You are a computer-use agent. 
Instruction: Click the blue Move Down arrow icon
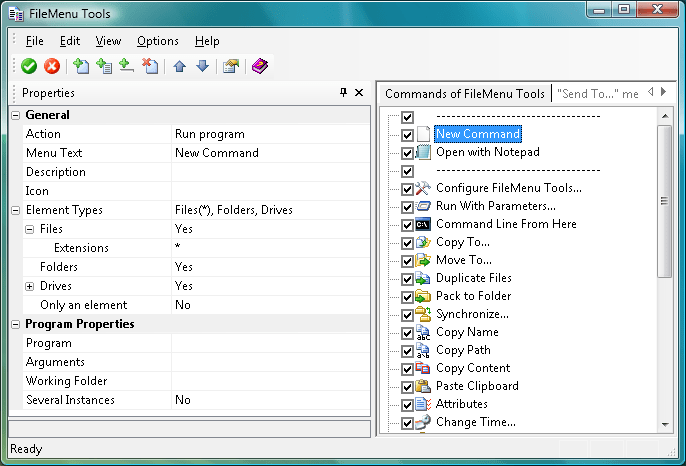tap(202, 67)
